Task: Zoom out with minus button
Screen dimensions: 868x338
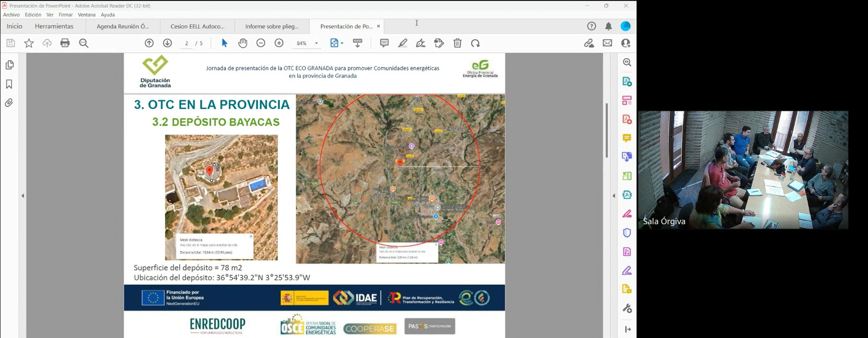Action: point(261,43)
